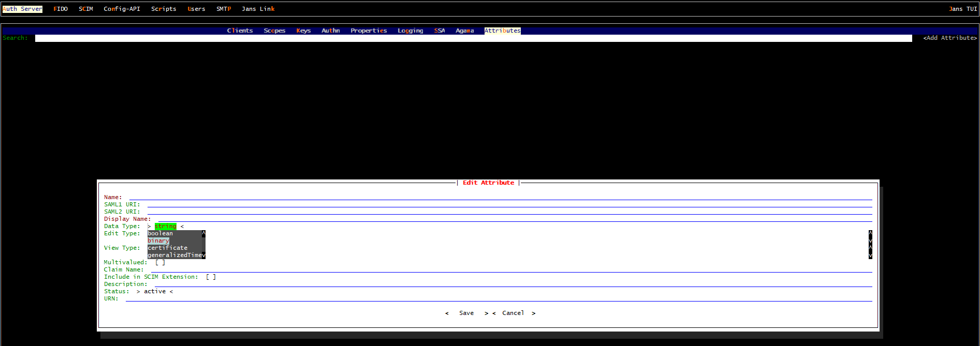Switch to the Logging tab
The width and height of the screenshot is (980, 346).
tap(411, 31)
